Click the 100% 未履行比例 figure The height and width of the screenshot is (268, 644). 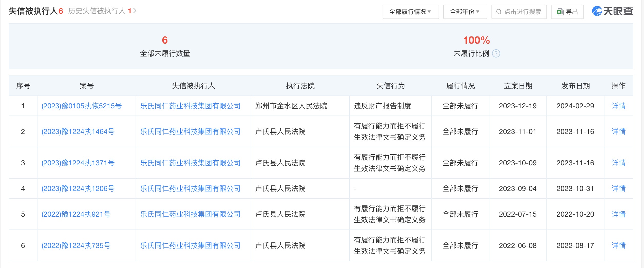tap(477, 40)
